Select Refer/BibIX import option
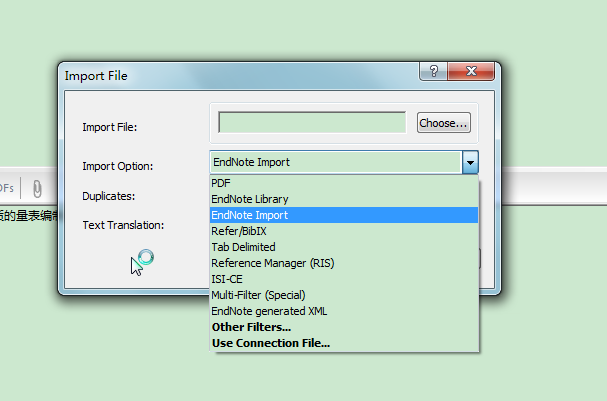 pyautogui.click(x=344, y=231)
